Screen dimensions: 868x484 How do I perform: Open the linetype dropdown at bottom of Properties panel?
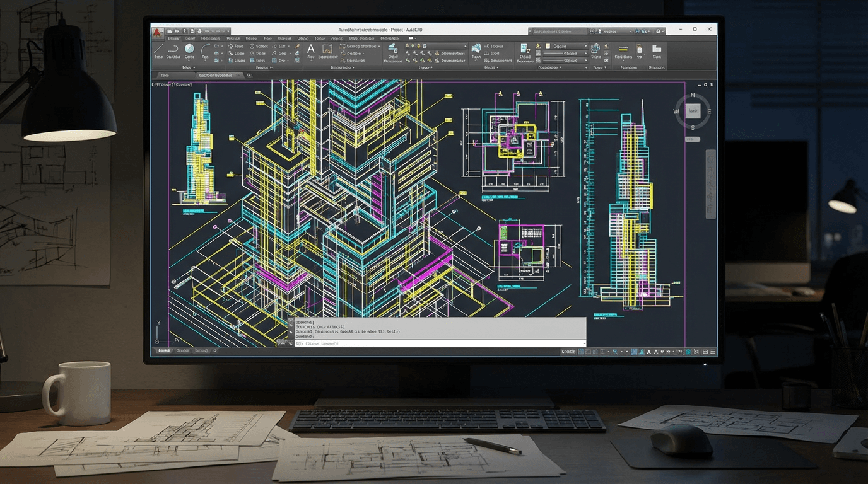[565, 60]
